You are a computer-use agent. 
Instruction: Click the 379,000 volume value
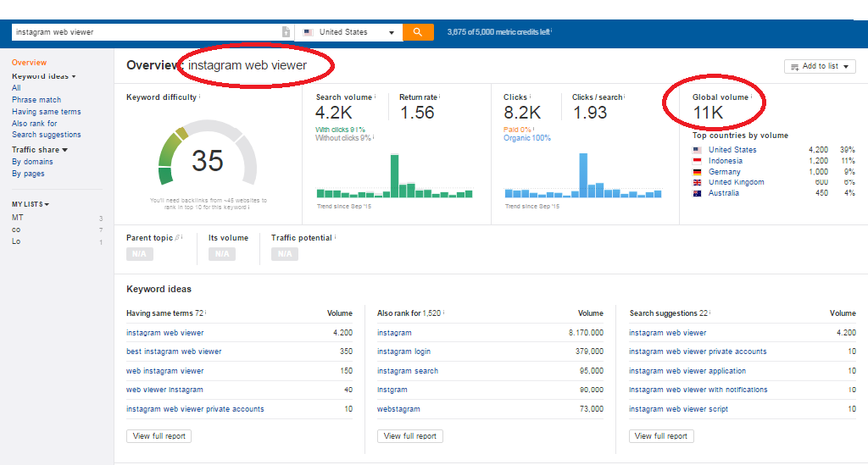coord(589,352)
